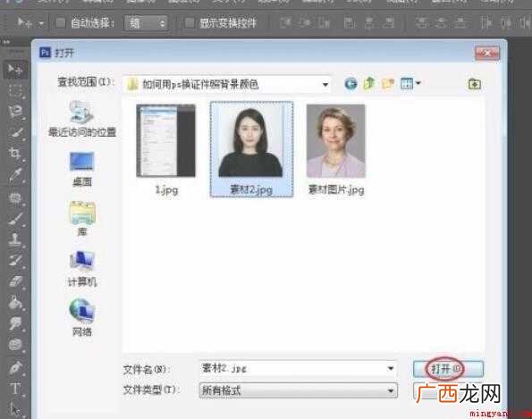Select the Crop tool

pyautogui.click(x=15, y=153)
